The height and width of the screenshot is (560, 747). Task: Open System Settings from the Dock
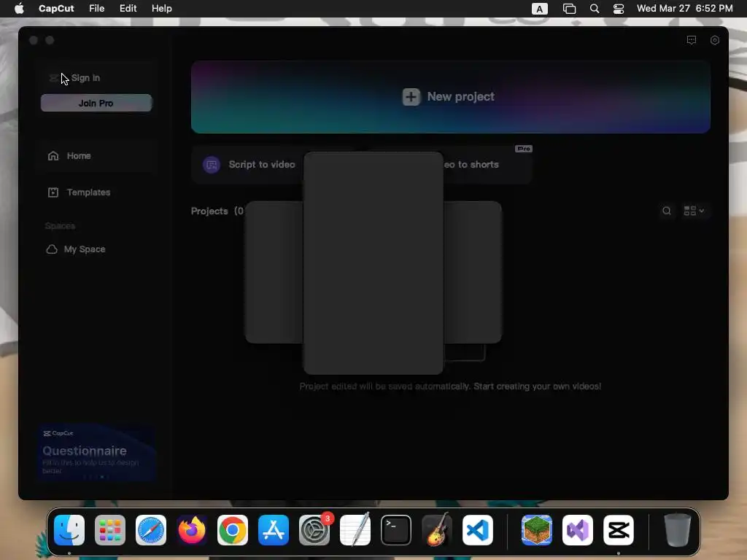click(314, 530)
